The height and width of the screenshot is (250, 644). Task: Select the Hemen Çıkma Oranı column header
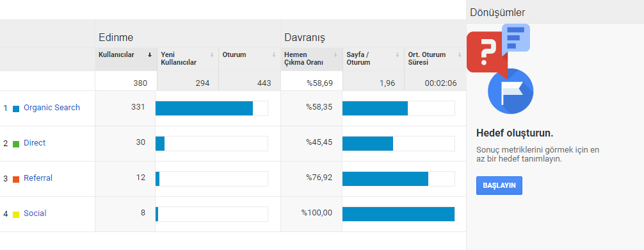point(311,59)
